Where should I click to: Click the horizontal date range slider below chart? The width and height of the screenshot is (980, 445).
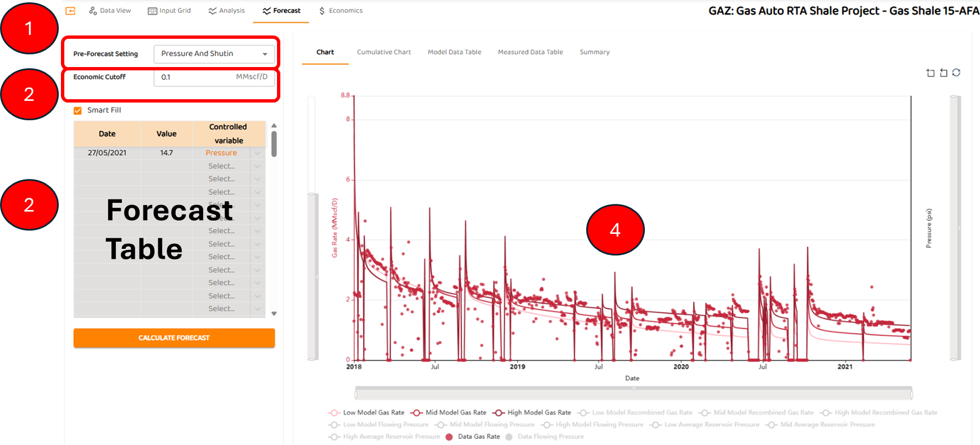pyautogui.click(x=633, y=394)
